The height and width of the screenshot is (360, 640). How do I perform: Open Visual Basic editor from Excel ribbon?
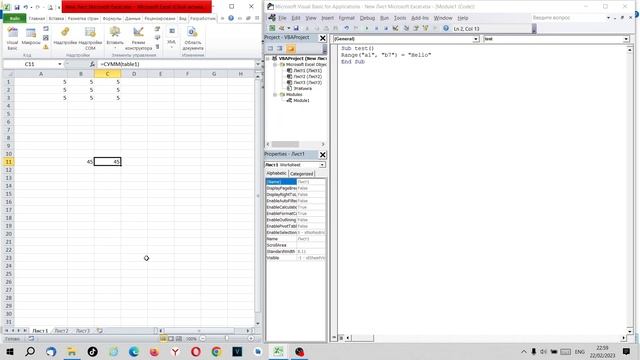pyautogui.click(x=12, y=38)
